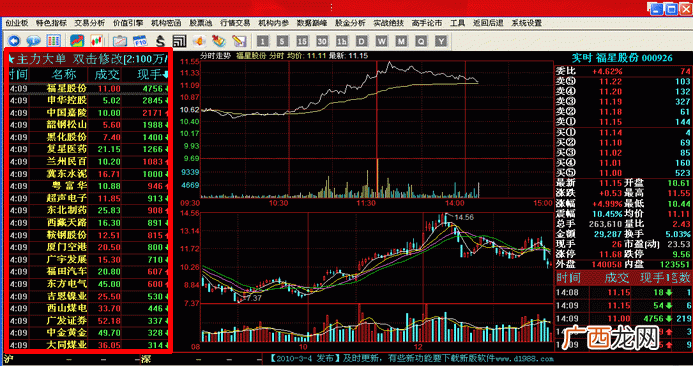Click the 主力大单 panel title

point(41,59)
